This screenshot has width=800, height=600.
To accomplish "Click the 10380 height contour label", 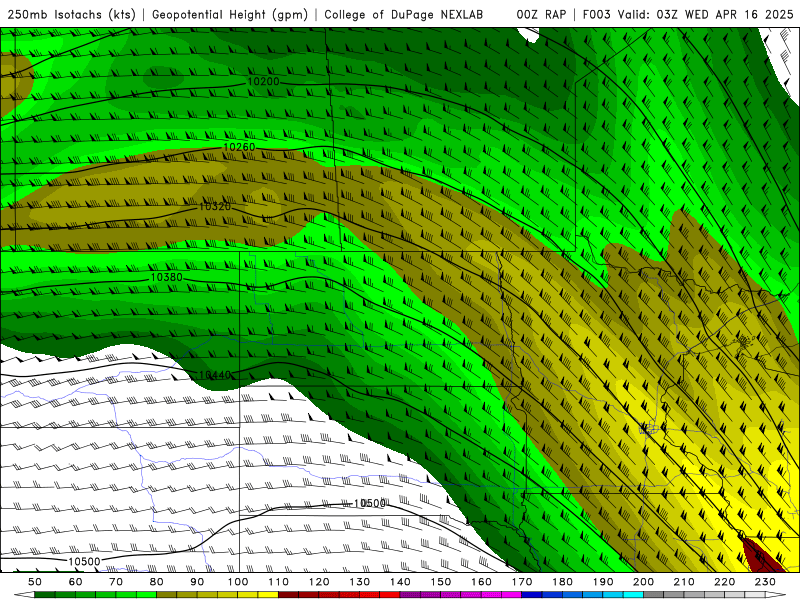I will coord(167,278).
